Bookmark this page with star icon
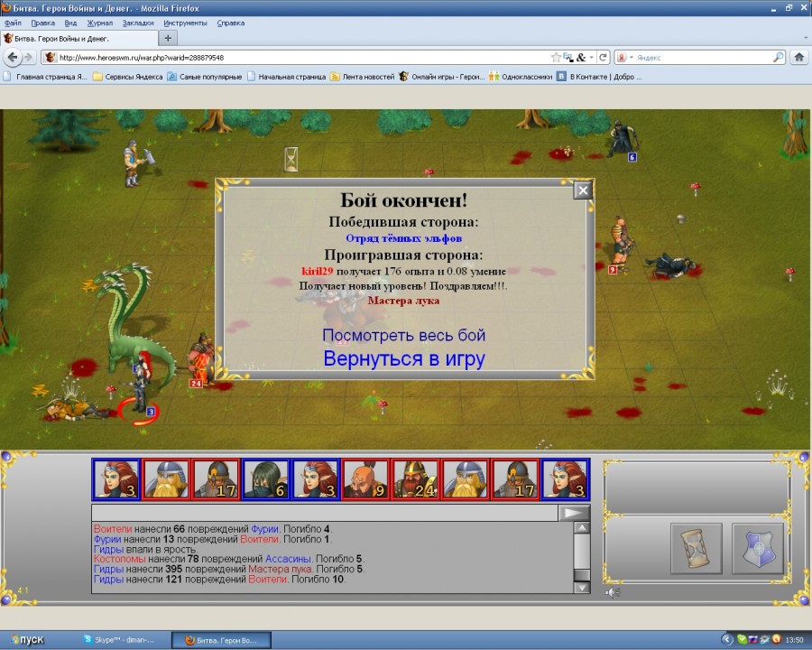 click(x=556, y=58)
